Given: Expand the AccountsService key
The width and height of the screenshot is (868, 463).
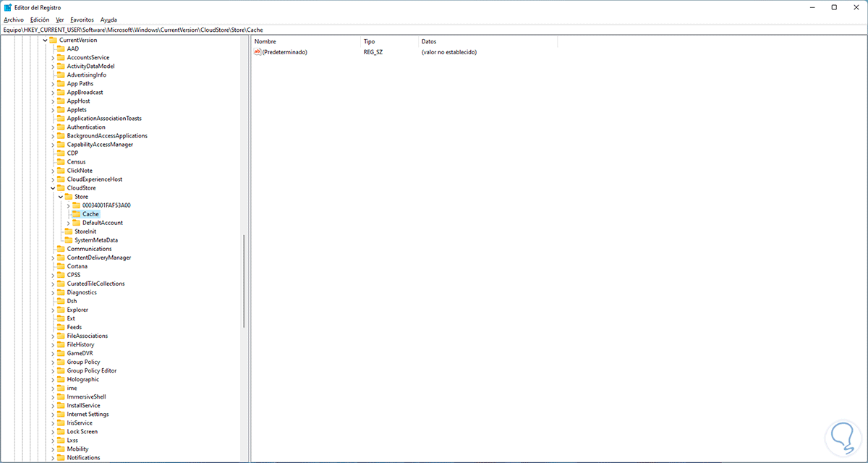Looking at the screenshot, I should (53, 58).
